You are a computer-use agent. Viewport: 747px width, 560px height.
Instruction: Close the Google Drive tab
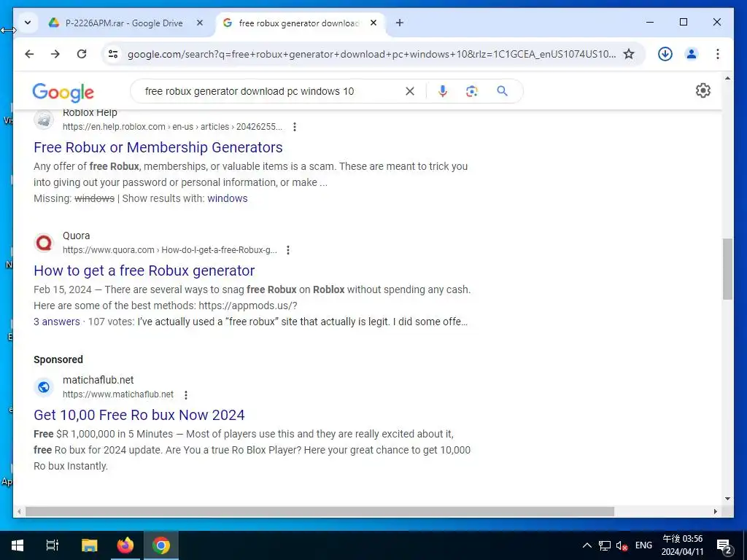click(x=200, y=23)
